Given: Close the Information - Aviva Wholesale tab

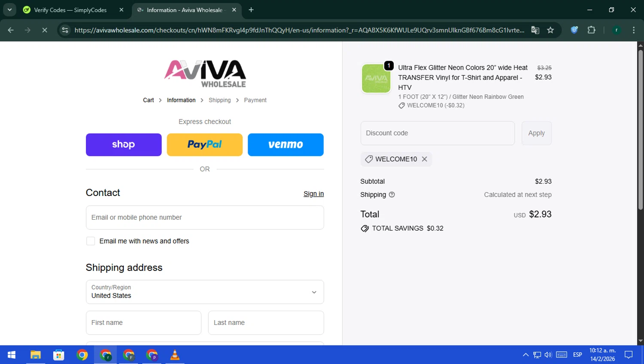Looking at the screenshot, I should click(234, 10).
